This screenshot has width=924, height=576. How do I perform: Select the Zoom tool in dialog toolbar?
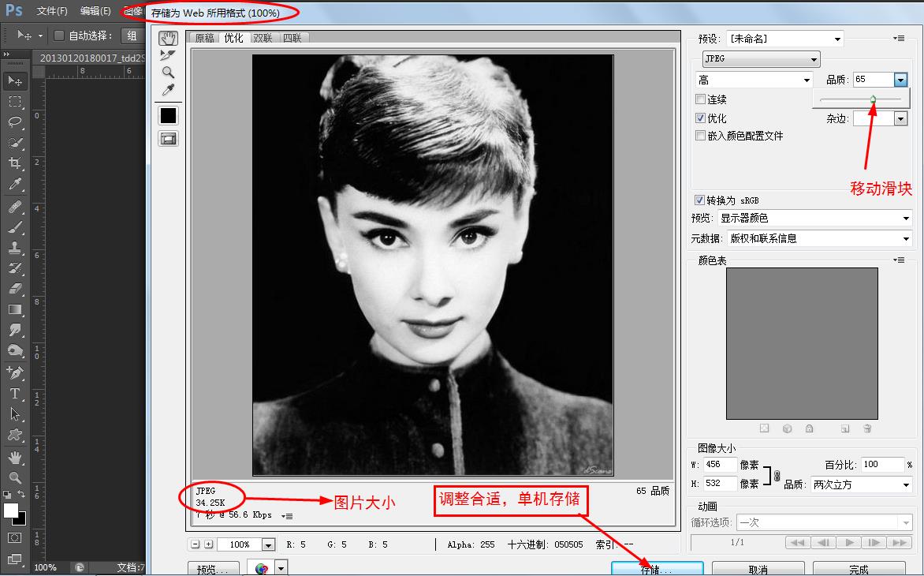tap(168, 73)
